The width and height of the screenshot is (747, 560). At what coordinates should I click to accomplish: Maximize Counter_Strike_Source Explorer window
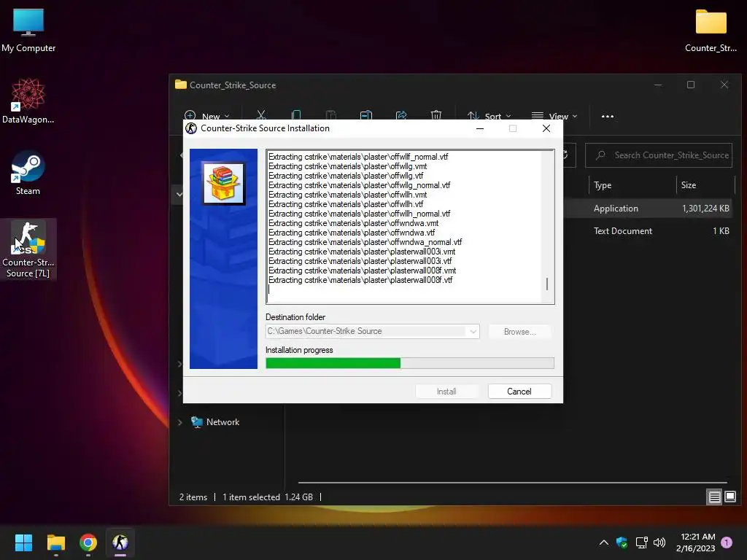tap(691, 85)
